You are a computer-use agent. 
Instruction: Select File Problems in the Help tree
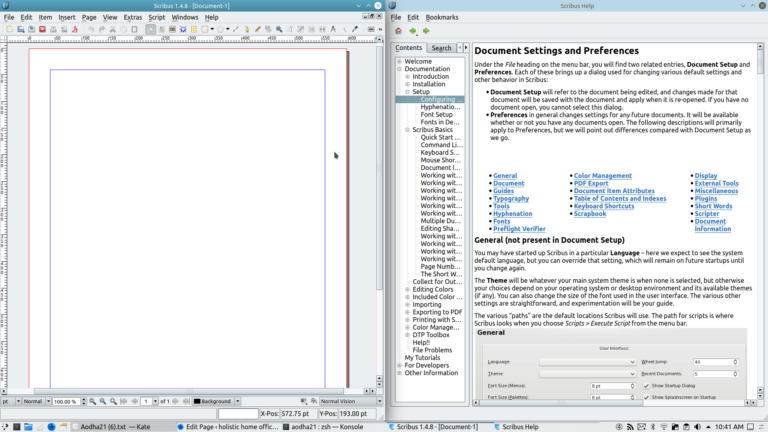[432, 350]
